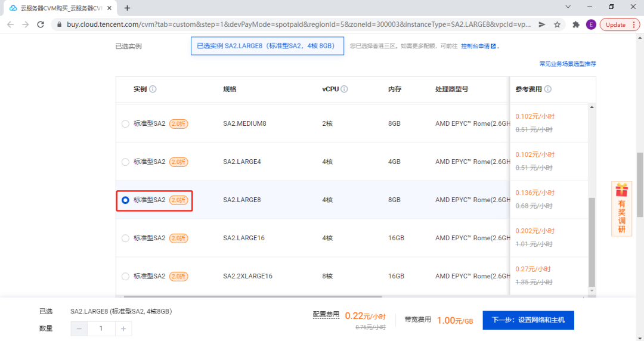Screen dimensions: 644x341
Task: Show info tooltip next to 实例 header
Action: point(153,89)
